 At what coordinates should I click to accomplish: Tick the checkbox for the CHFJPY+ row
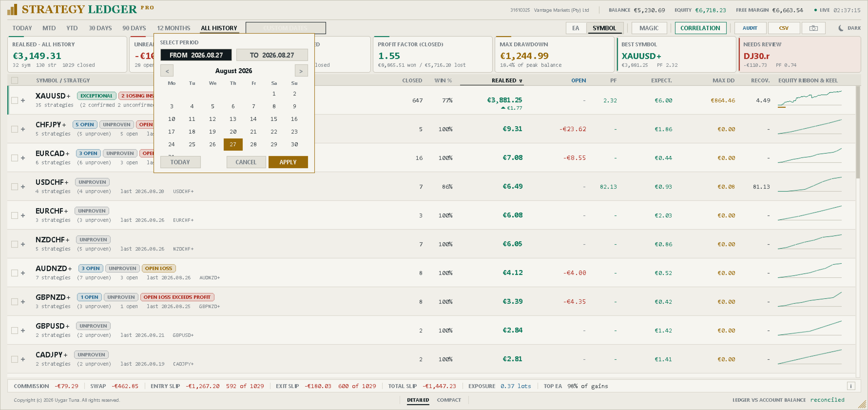15,129
